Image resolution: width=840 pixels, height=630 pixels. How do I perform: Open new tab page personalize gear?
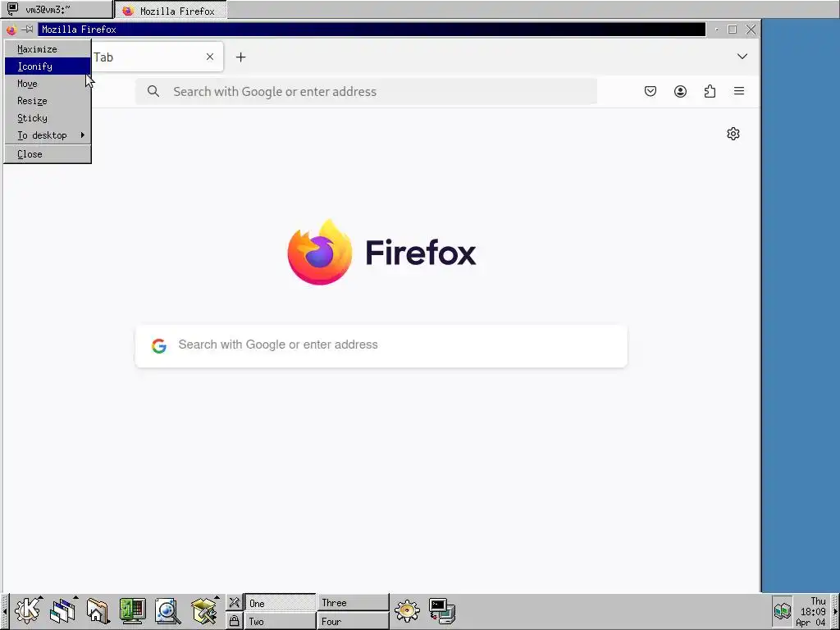click(x=733, y=134)
